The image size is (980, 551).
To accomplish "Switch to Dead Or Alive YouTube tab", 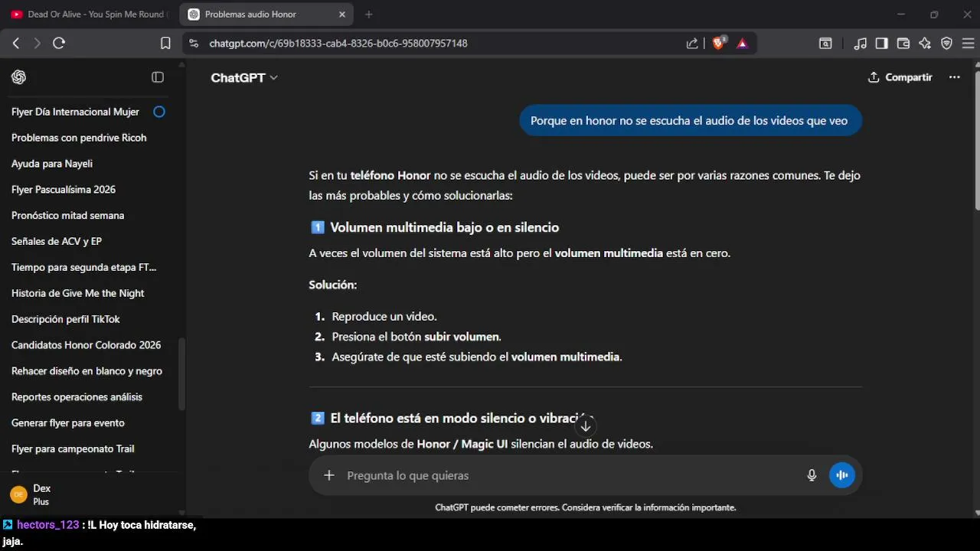I will (90, 15).
